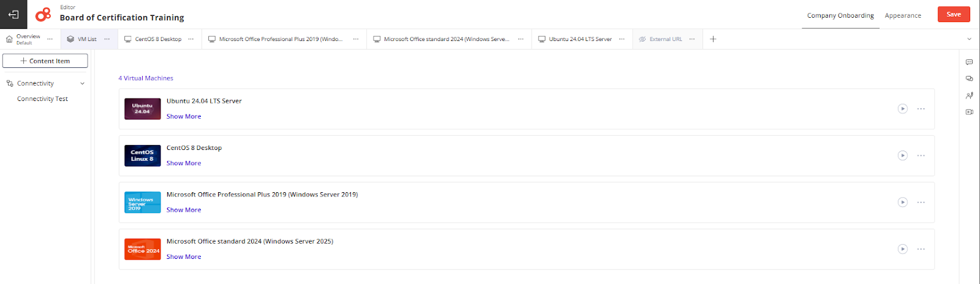
Task: Add a new Content Item
Action: (x=45, y=61)
